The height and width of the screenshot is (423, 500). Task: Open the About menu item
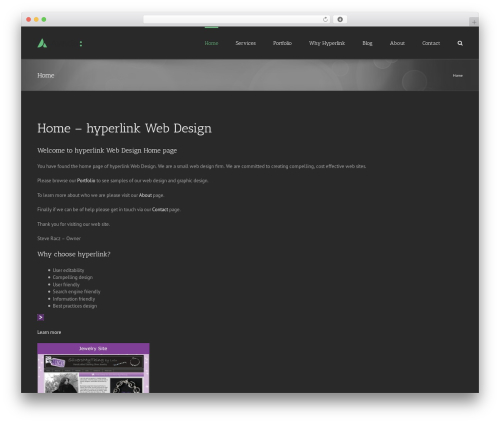coord(397,43)
